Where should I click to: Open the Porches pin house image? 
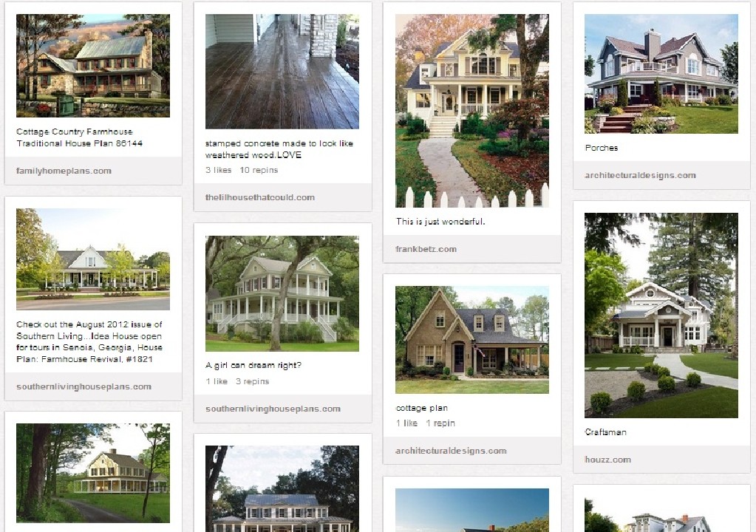[x=661, y=74]
